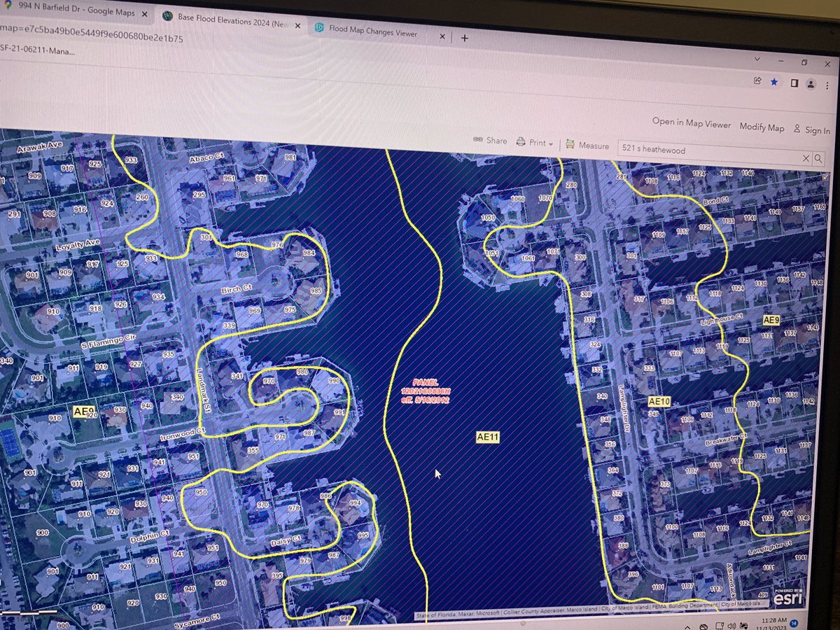Image resolution: width=840 pixels, height=630 pixels.
Task: Click the Daisy Ct street label
Action: (286, 541)
